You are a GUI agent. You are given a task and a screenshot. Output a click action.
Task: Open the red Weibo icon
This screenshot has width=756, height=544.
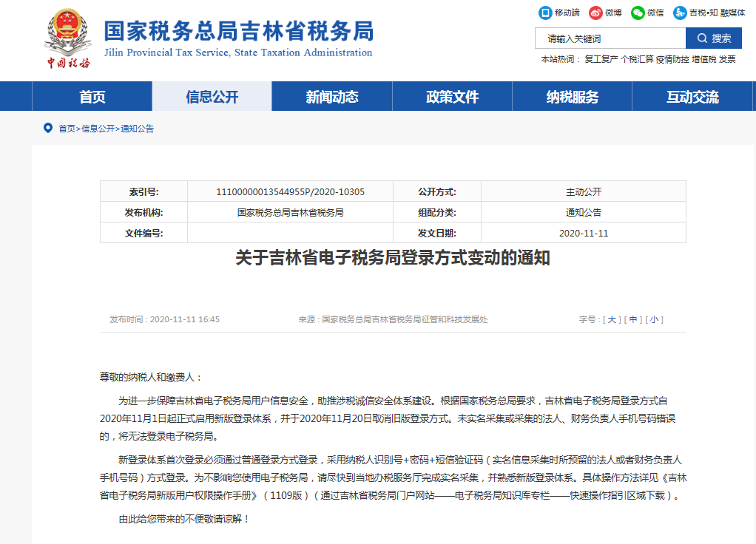coord(595,13)
